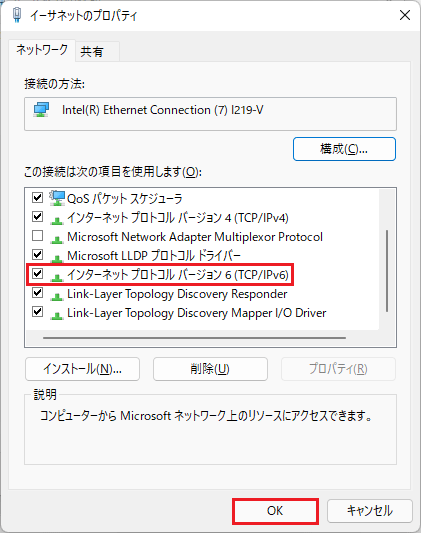Click the Topology Discovery Responder icon
The width and height of the screenshot is (421, 533).
(x=57, y=296)
